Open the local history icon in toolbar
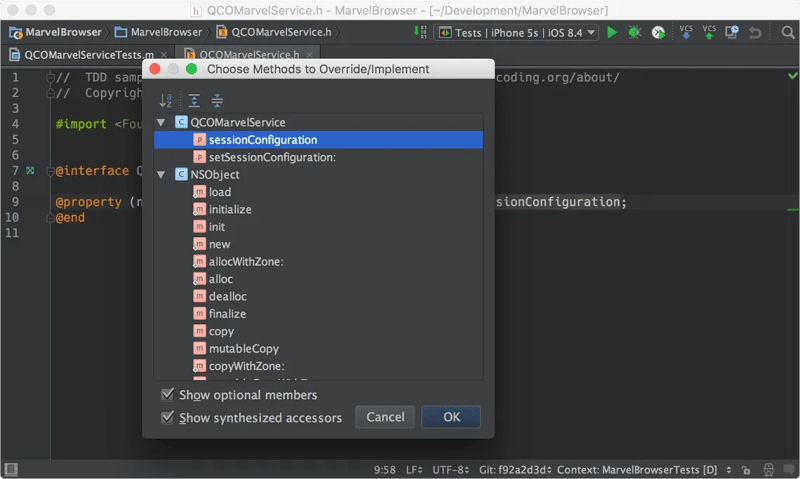 [732, 32]
